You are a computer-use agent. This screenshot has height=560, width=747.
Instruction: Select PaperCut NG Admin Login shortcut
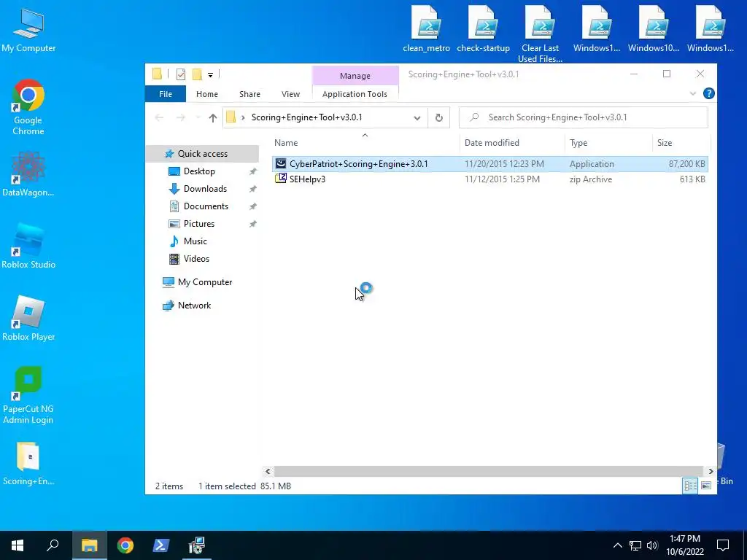[28, 395]
